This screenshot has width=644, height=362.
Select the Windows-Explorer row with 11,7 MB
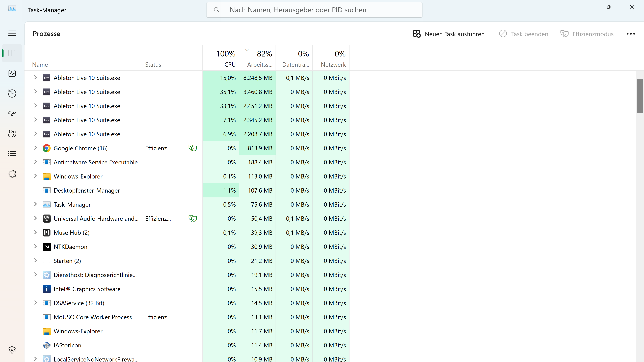click(187, 331)
